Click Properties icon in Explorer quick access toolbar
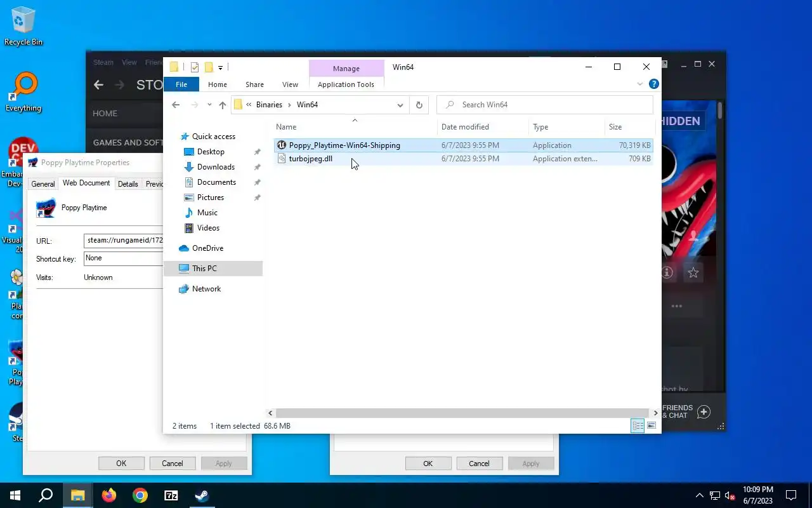812x508 pixels. tap(195, 67)
